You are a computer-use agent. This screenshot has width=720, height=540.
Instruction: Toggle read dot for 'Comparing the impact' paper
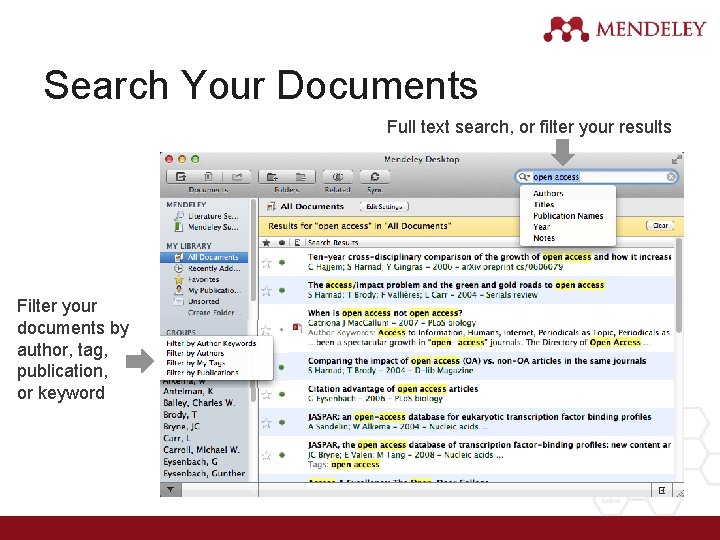point(282,367)
